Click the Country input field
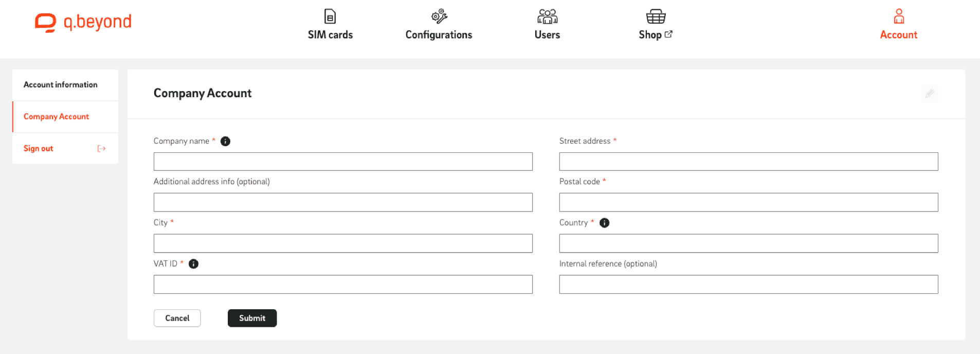Viewport: 980px width, 354px height. point(748,243)
